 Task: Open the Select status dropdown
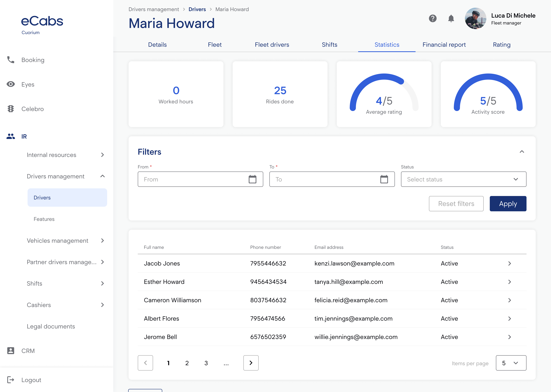(x=463, y=179)
